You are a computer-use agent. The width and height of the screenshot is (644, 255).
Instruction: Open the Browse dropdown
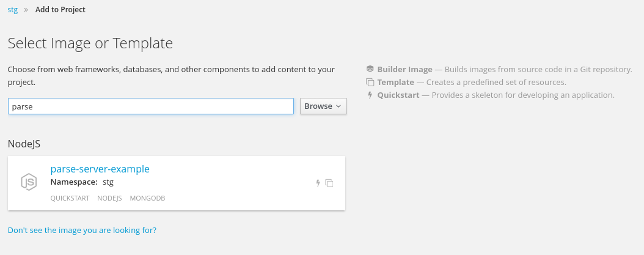coord(323,106)
